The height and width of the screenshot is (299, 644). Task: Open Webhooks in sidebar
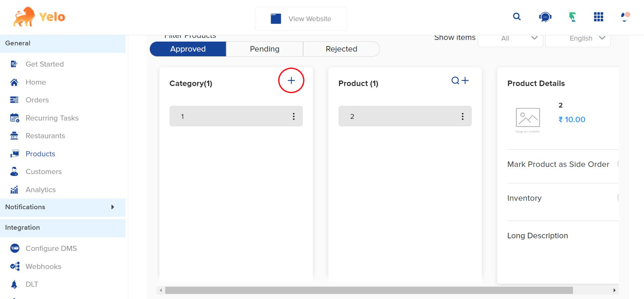click(x=43, y=266)
